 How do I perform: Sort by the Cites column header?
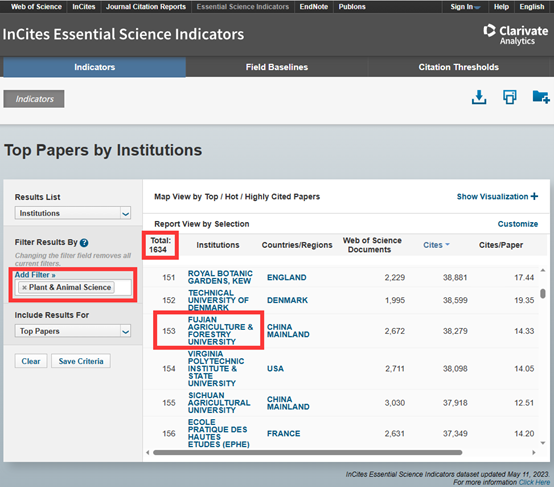point(436,245)
